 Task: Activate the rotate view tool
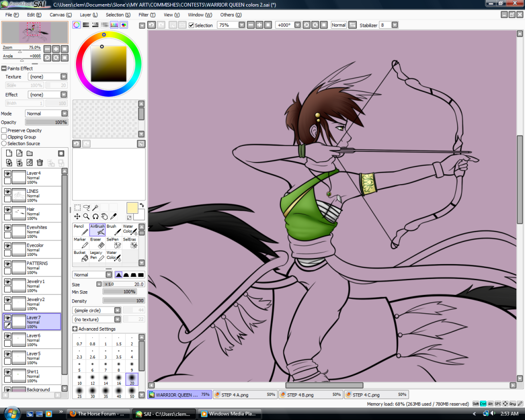[x=95, y=216]
